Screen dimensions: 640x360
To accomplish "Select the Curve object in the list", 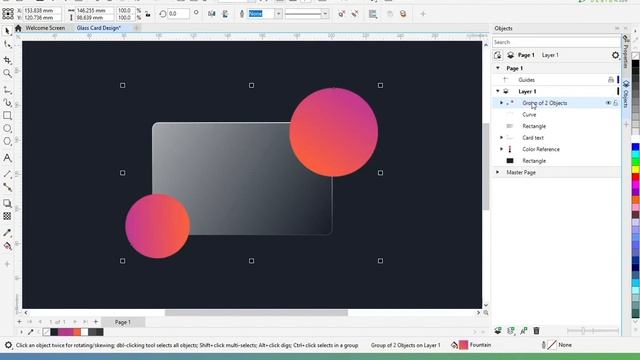I will pyautogui.click(x=529, y=115).
